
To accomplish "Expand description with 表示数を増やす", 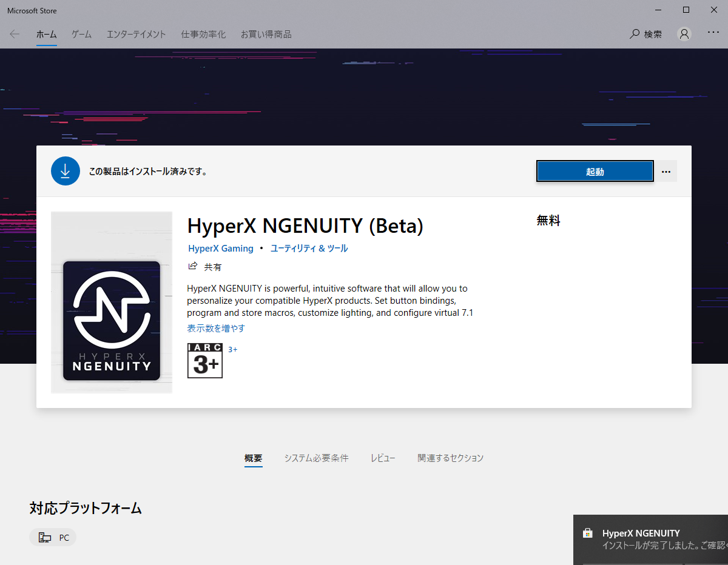I will point(216,328).
